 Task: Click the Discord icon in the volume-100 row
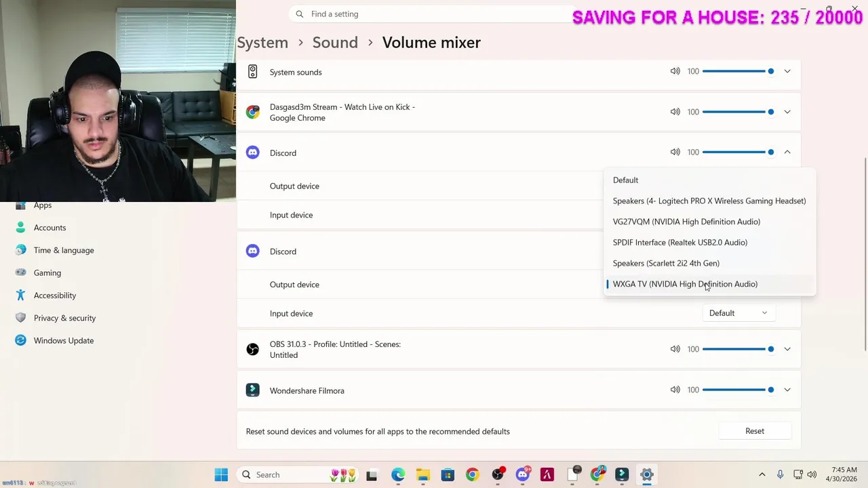[253, 152]
